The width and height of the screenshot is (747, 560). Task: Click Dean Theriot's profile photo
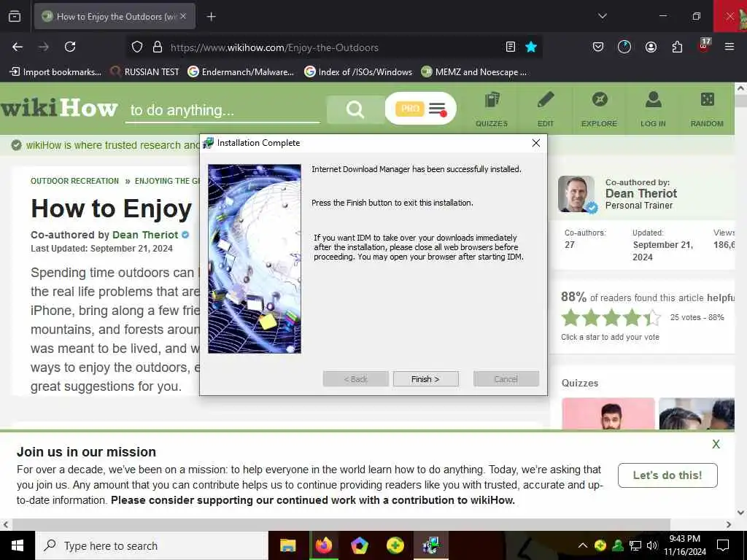(x=576, y=194)
